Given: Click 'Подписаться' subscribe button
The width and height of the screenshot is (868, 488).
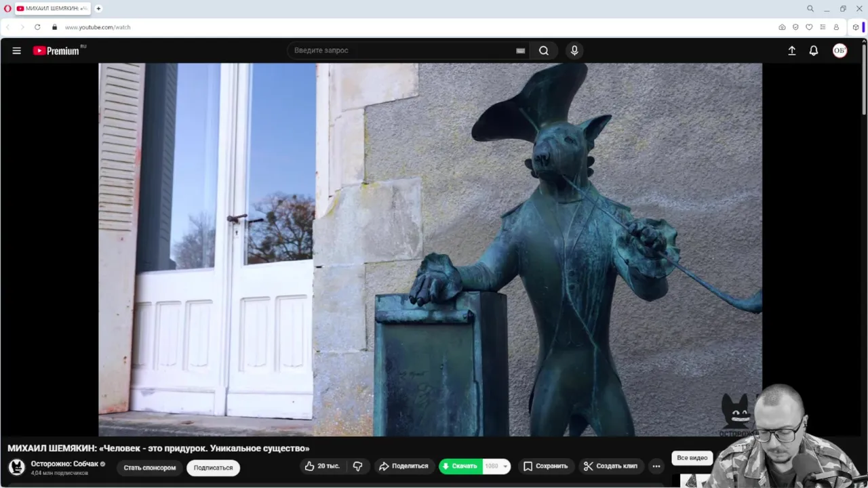Looking at the screenshot, I should 213,468.
